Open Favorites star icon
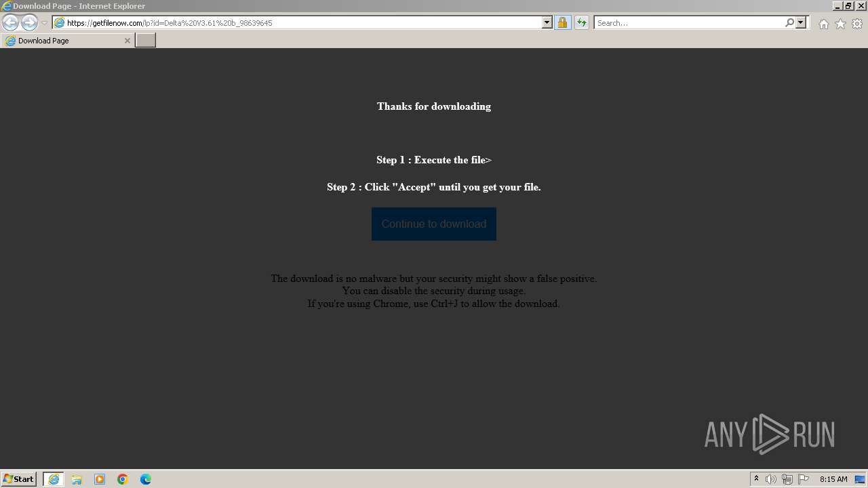 pyautogui.click(x=840, y=24)
